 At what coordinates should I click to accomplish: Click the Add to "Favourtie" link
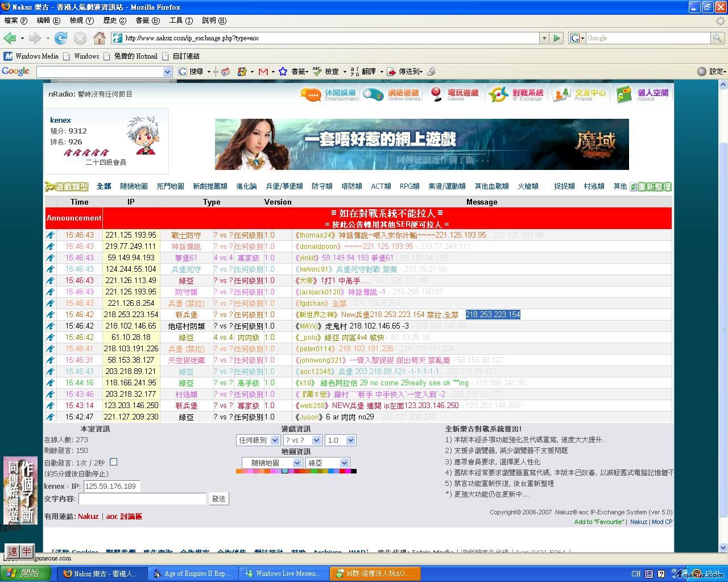click(x=599, y=522)
